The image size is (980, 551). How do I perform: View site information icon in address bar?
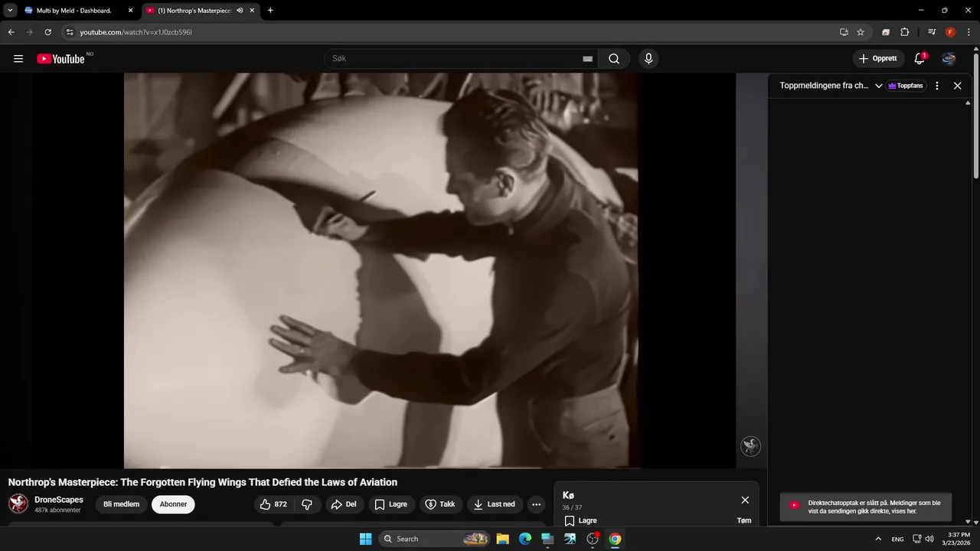(x=70, y=32)
